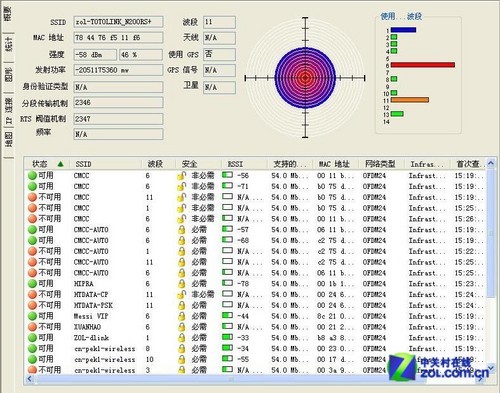Image resolution: width=500 pixels, height=393 pixels.
Task: Click the SSID field showing zol-TOTOLINK_N200RS+
Action: tap(118, 22)
